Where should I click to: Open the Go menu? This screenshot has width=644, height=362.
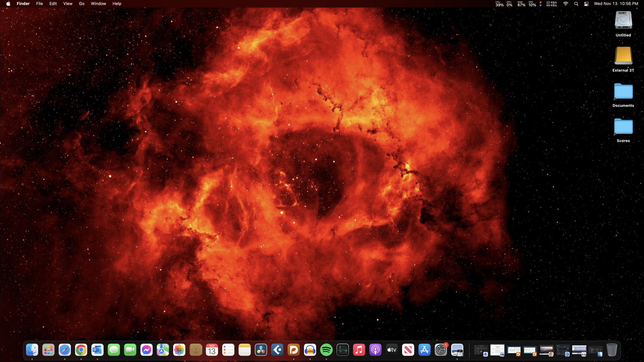pos(81,4)
